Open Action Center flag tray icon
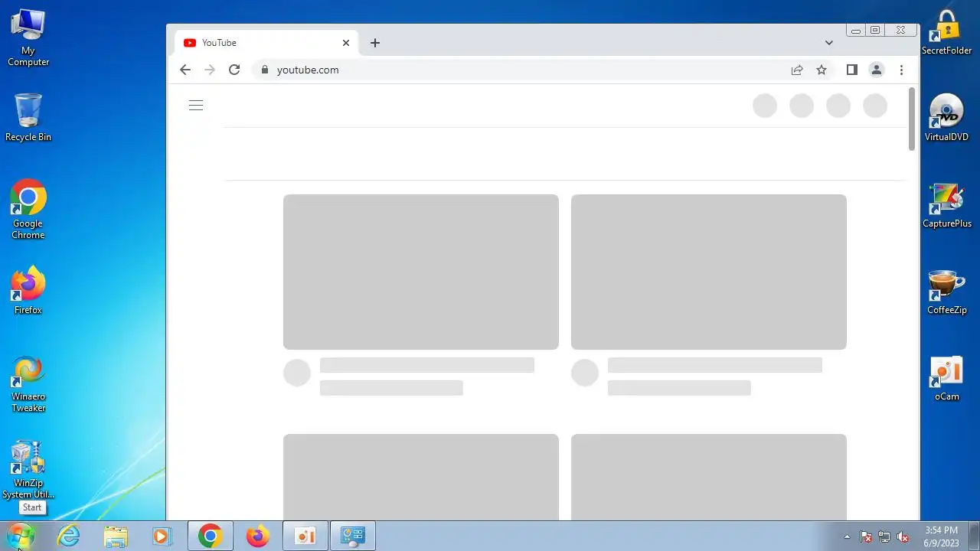Image resolution: width=980 pixels, height=551 pixels. [x=866, y=536]
